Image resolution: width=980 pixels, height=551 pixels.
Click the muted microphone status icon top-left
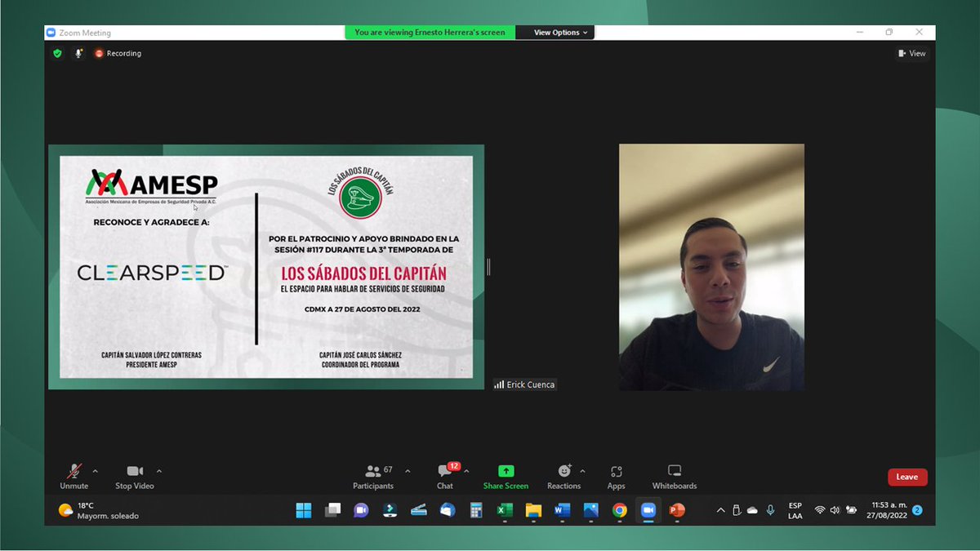(x=79, y=53)
